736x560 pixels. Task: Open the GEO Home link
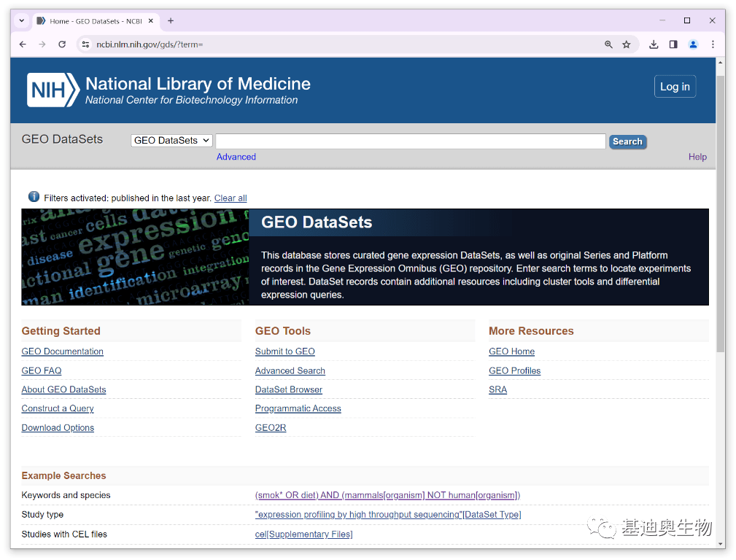point(511,351)
